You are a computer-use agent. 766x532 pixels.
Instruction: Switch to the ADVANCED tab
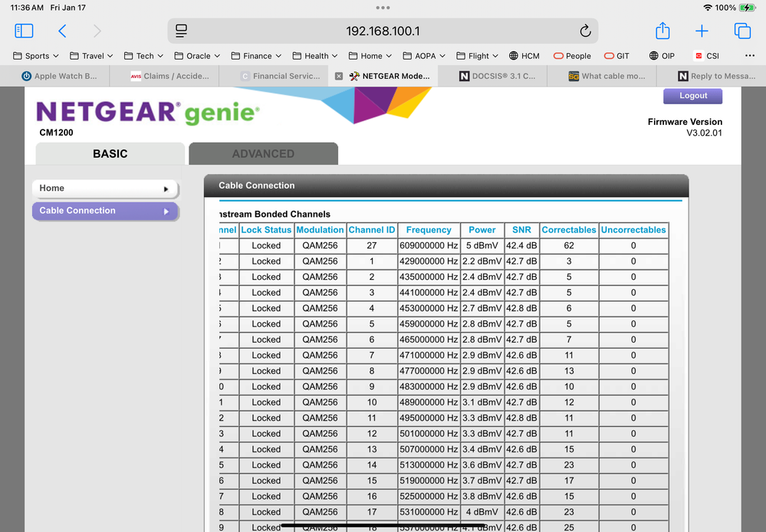(x=263, y=153)
